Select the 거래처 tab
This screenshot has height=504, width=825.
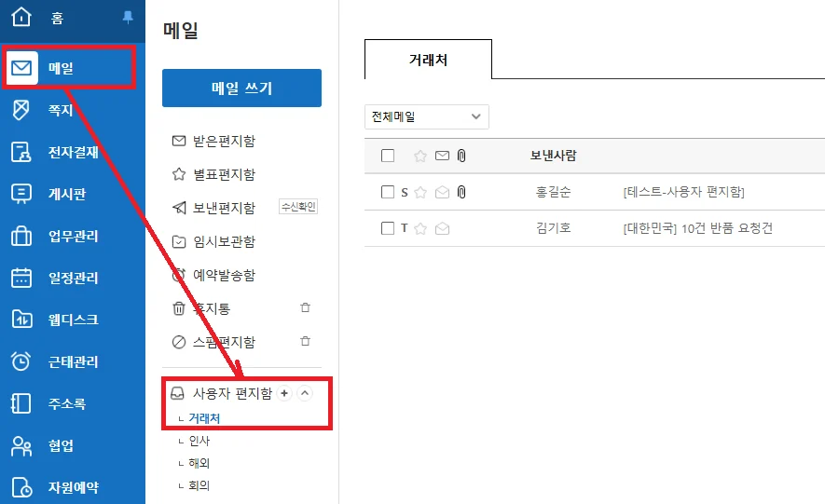coord(428,60)
